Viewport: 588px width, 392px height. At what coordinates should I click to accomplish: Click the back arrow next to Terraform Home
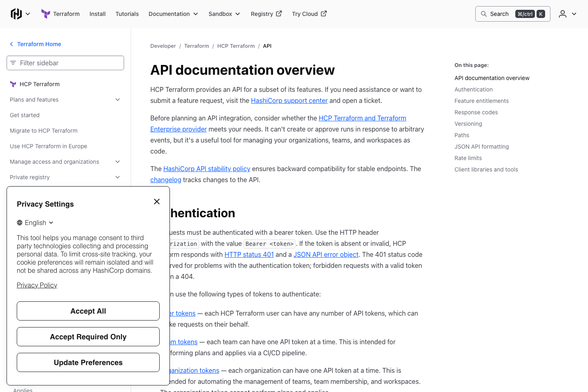coord(11,44)
